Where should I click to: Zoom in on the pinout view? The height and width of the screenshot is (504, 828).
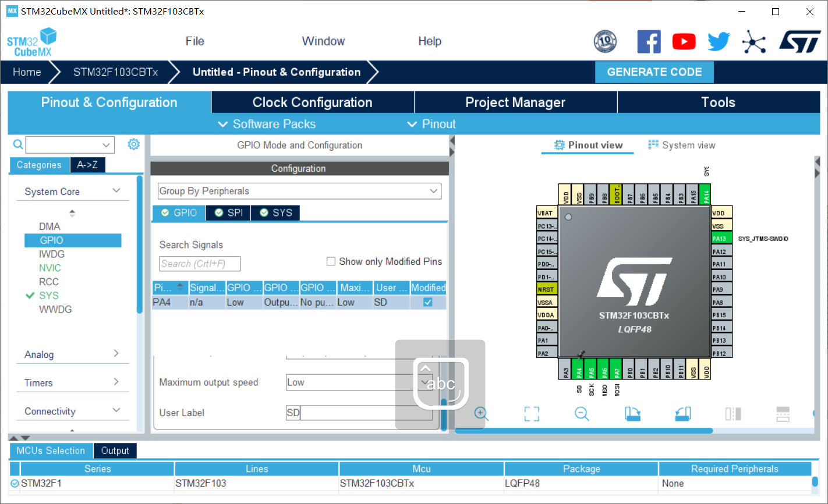pos(481,414)
